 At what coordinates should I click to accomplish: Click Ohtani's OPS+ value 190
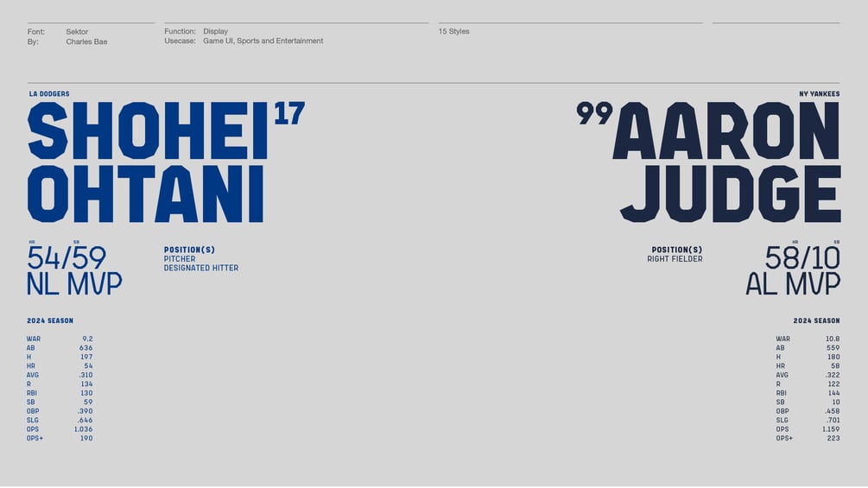pyautogui.click(x=86, y=438)
